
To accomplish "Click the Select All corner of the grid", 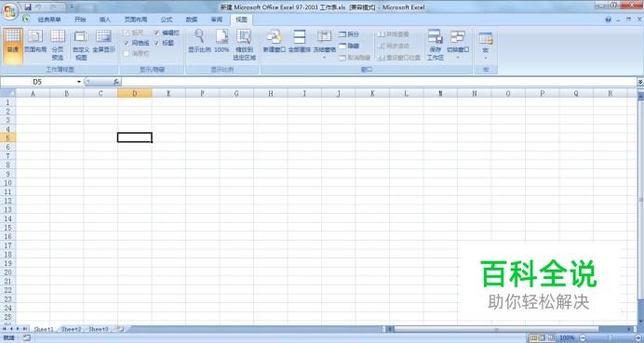I will tap(7, 93).
